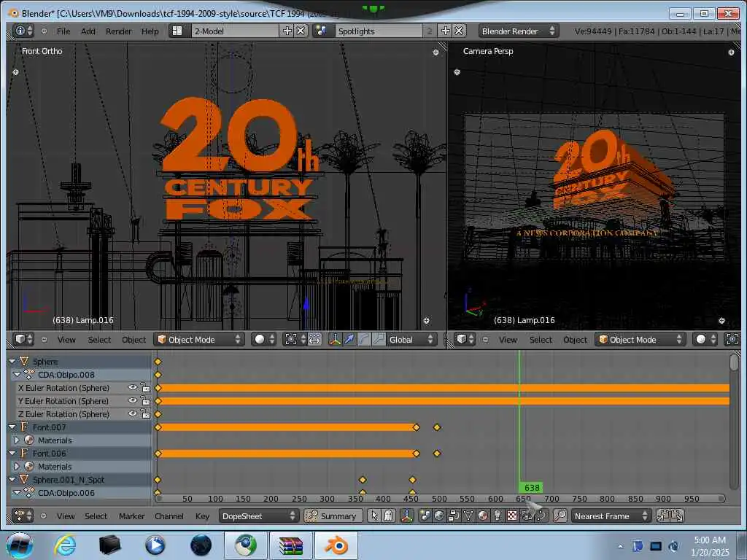The height and width of the screenshot is (560, 747).
Task: Delete the Spotlights scene
Action: point(459,31)
